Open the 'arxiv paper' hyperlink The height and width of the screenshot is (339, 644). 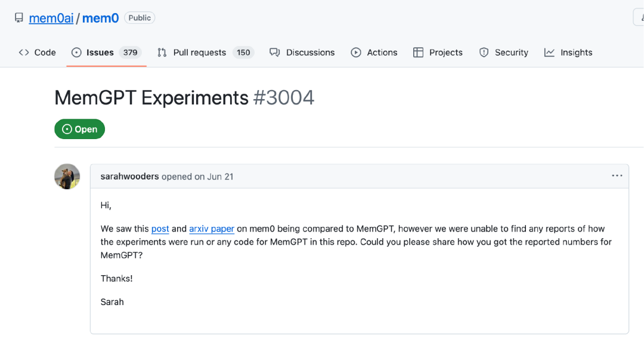point(212,229)
